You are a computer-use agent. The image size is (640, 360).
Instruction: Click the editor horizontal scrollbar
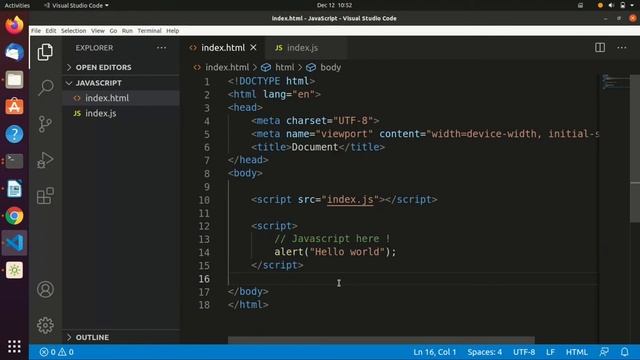(381, 340)
